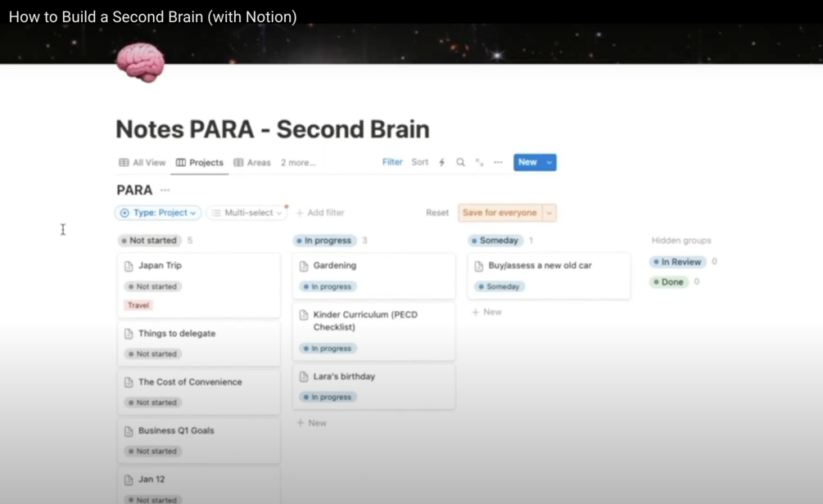Screen dimensions: 823x504
Task: Click the Jan 12 page icon
Action: point(129,480)
